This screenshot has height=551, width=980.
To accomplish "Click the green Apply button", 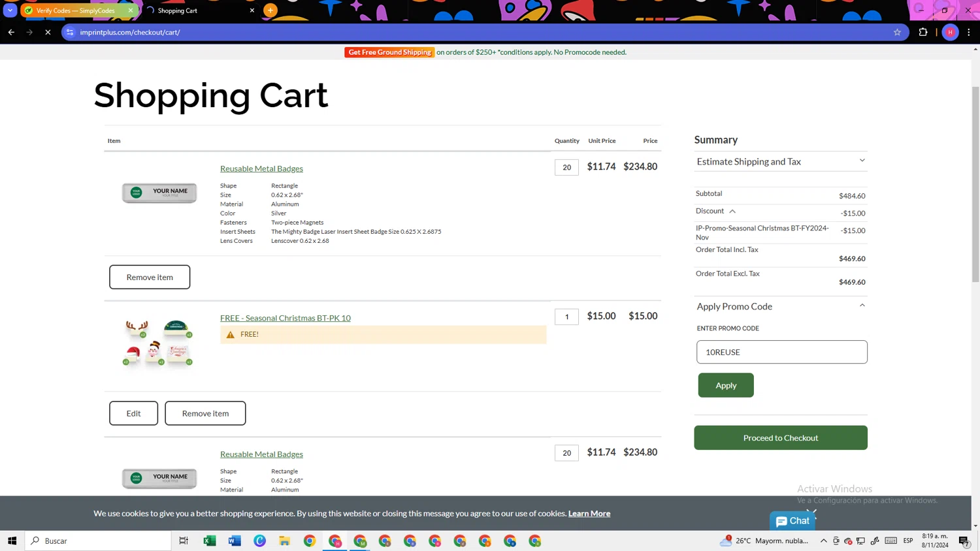I will 726,385.
